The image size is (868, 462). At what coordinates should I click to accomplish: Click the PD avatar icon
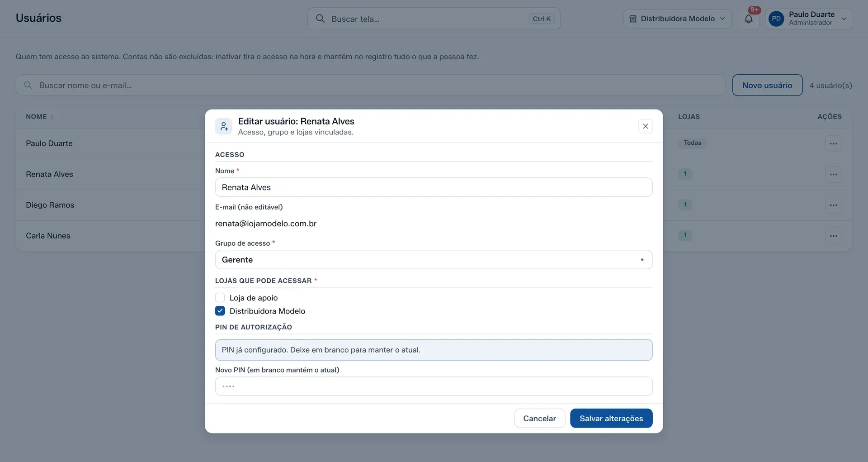point(776,19)
